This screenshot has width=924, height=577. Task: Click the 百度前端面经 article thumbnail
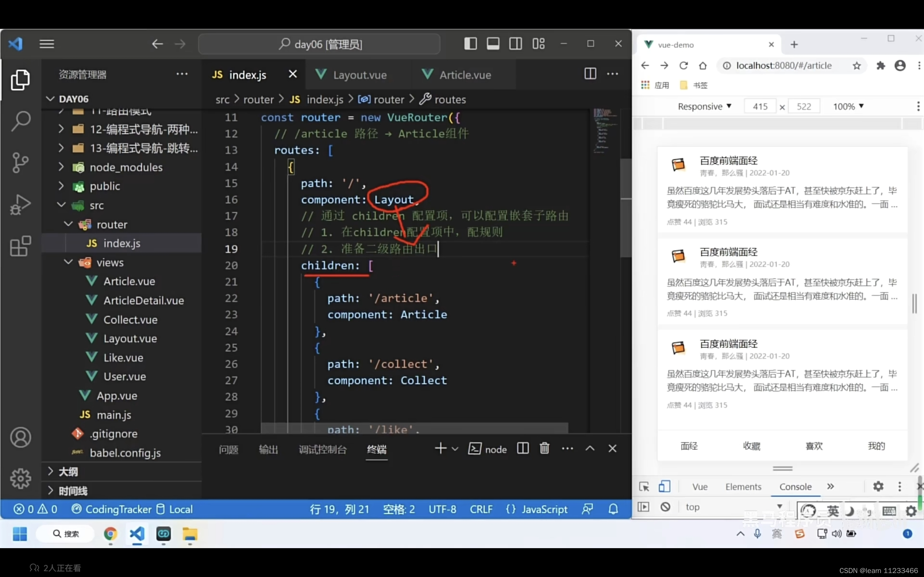(678, 165)
